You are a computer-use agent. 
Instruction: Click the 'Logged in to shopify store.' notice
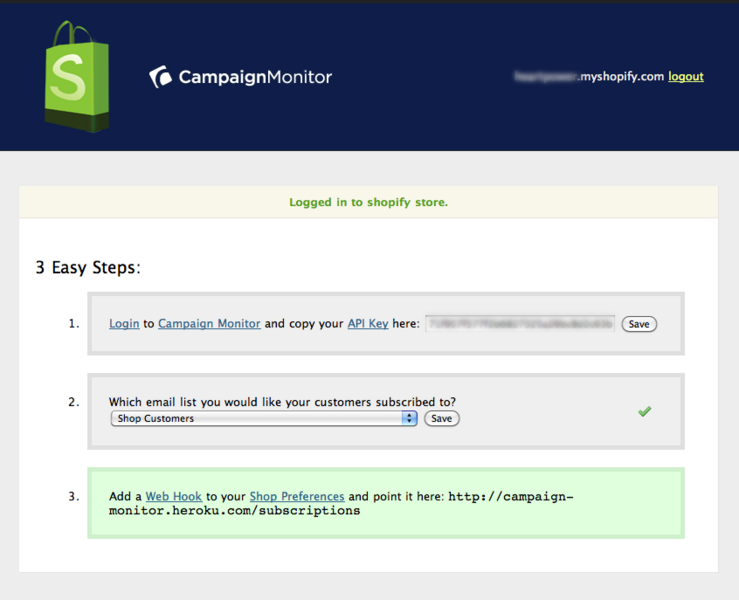pyautogui.click(x=369, y=202)
